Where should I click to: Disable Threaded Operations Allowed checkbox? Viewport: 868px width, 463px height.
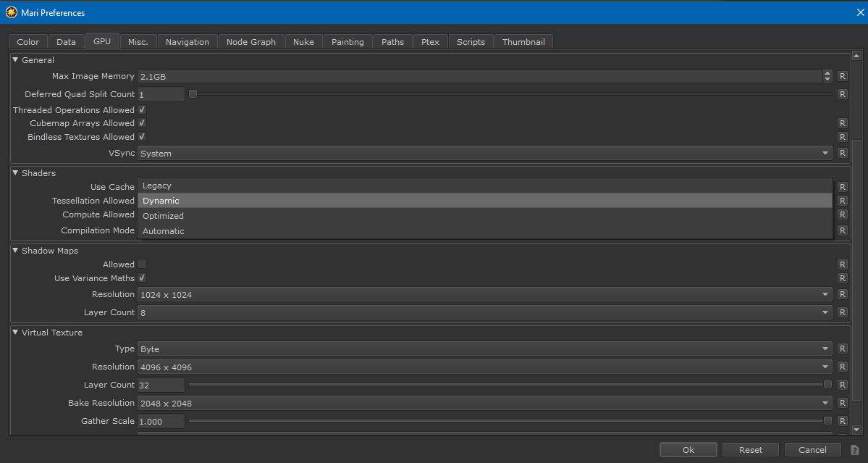pyautogui.click(x=142, y=110)
